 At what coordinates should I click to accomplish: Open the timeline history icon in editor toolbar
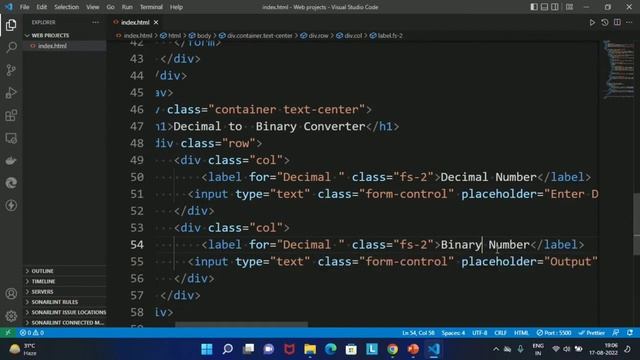pos(605,22)
